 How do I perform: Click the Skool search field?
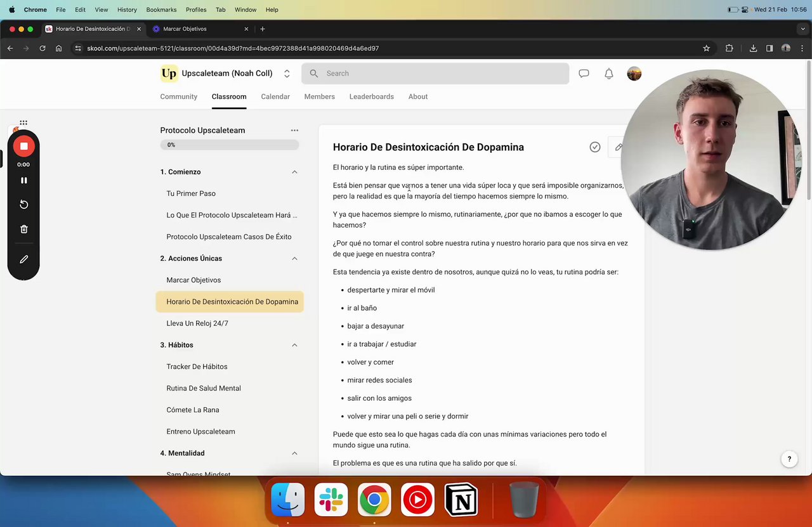pyautogui.click(x=435, y=74)
